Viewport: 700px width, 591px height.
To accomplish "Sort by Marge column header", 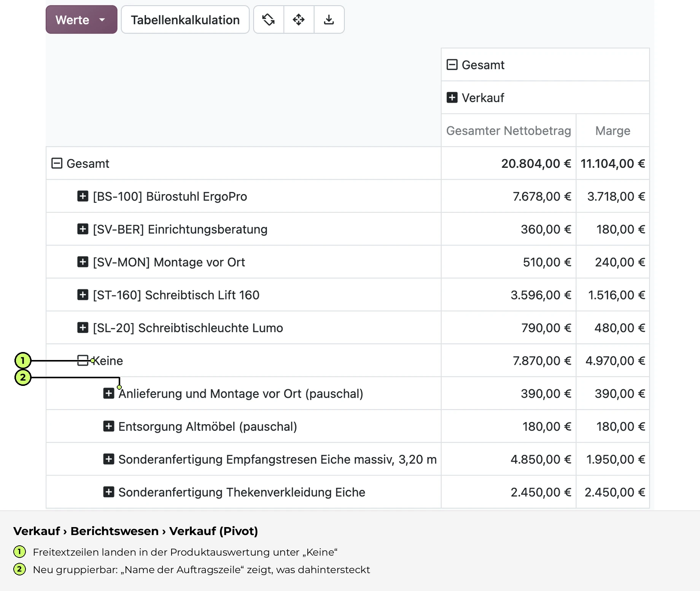I will [613, 131].
